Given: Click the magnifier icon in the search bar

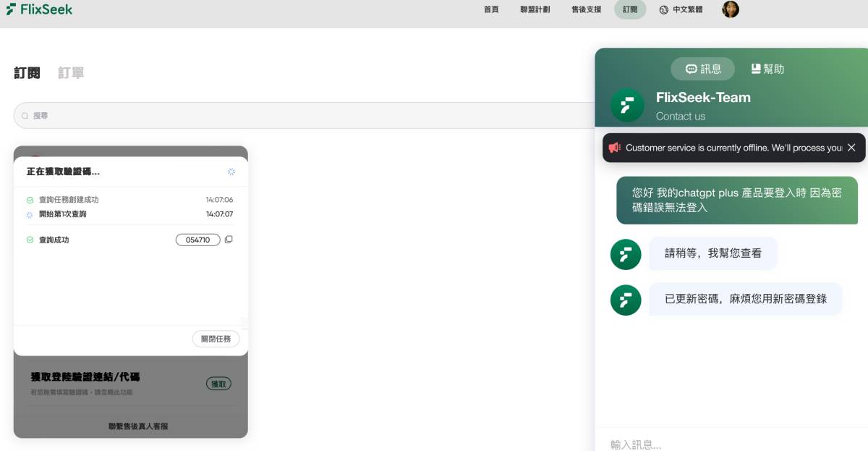Looking at the screenshot, I should pyautogui.click(x=25, y=116).
